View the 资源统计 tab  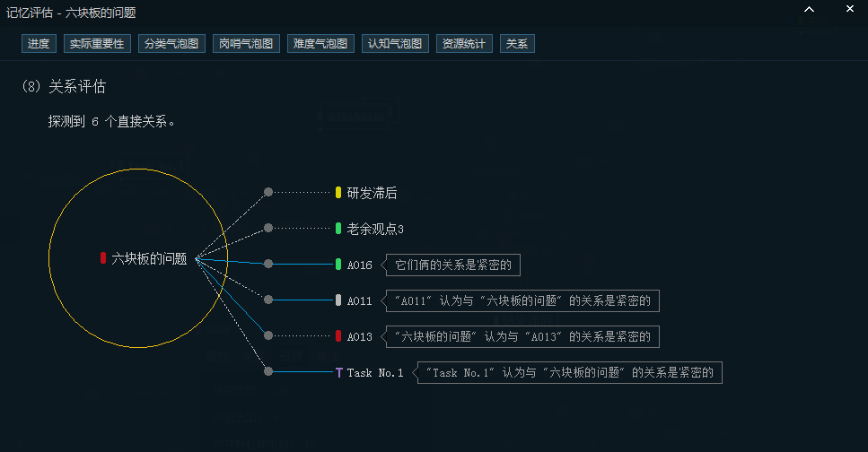click(464, 44)
